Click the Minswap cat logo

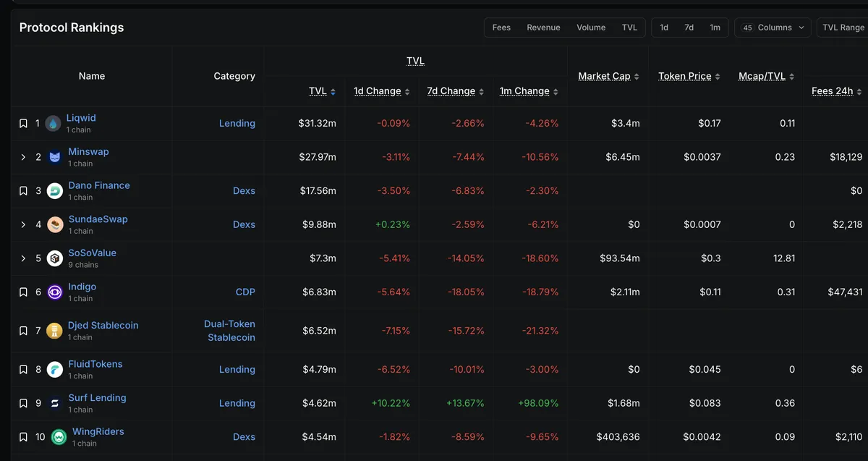55,157
